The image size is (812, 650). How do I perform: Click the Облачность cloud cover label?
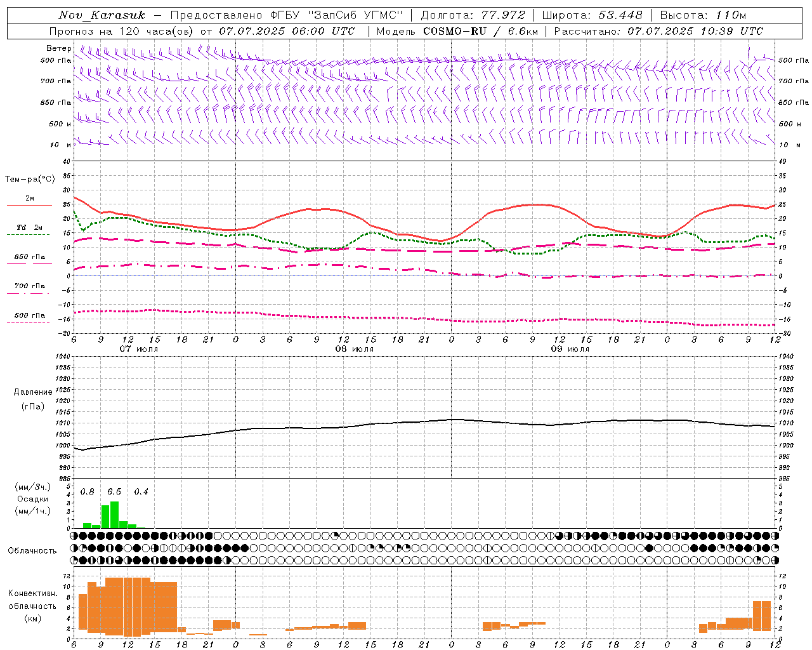click(32, 550)
